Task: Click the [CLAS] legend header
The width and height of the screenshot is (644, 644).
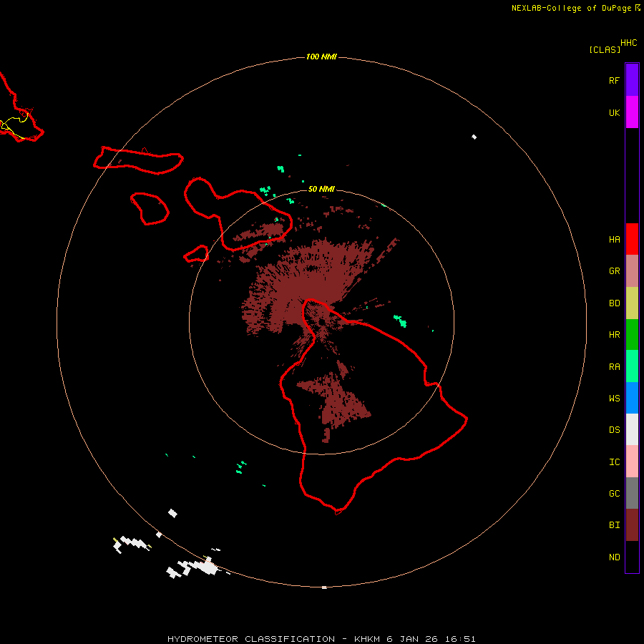Action: pos(605,49)
